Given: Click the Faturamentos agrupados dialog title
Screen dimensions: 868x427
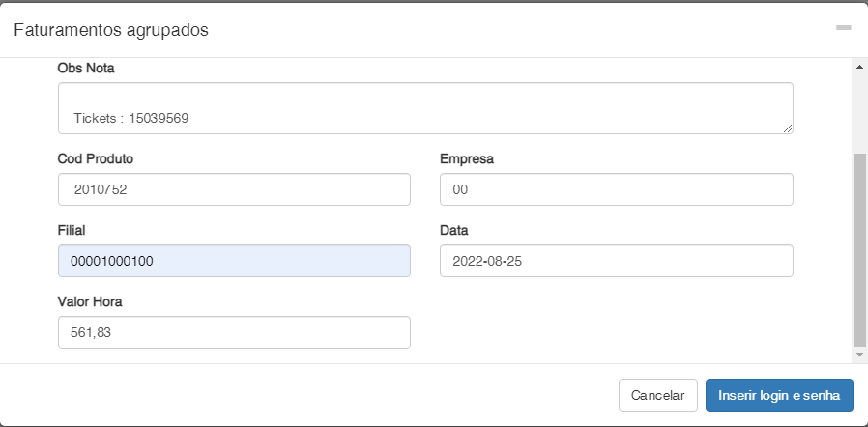Looking at the screenshot, I should point(111,30).
